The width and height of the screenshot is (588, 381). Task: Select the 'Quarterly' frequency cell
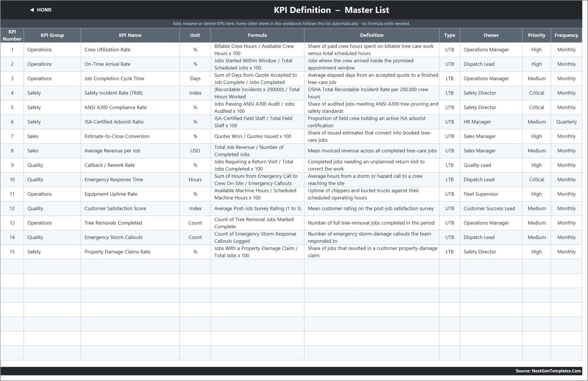pos(566,122)
